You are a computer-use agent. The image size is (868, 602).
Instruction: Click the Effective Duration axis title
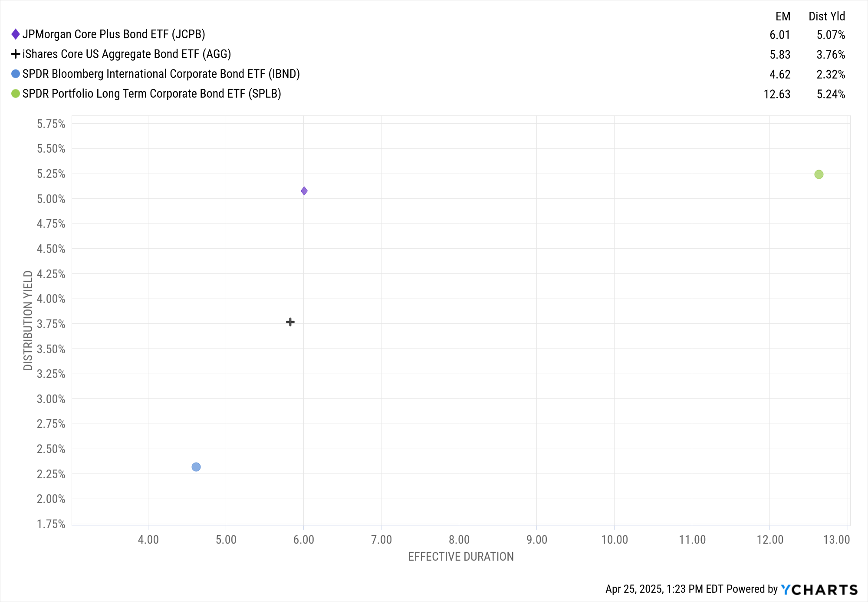(x=461, y=557)
